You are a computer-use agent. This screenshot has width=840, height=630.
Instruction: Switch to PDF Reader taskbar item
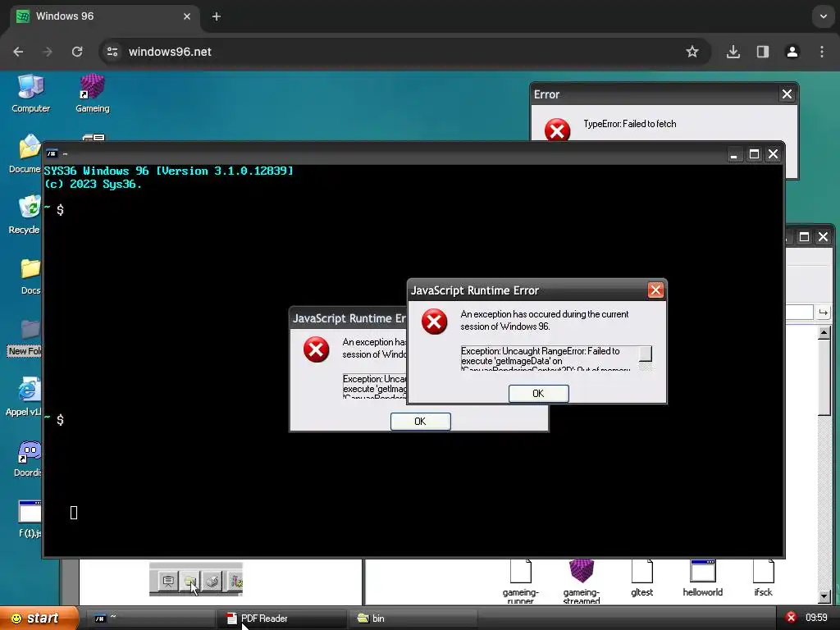[x=282, y=619]
